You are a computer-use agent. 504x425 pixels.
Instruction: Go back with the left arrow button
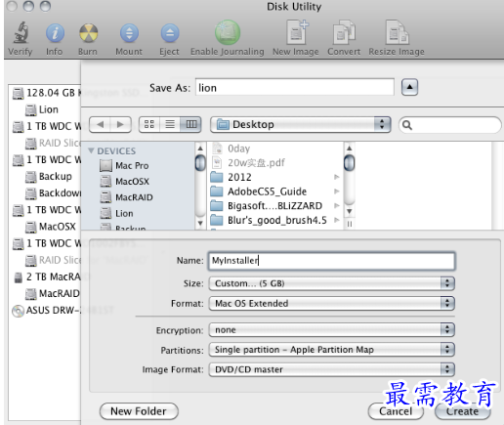point(100,124)
